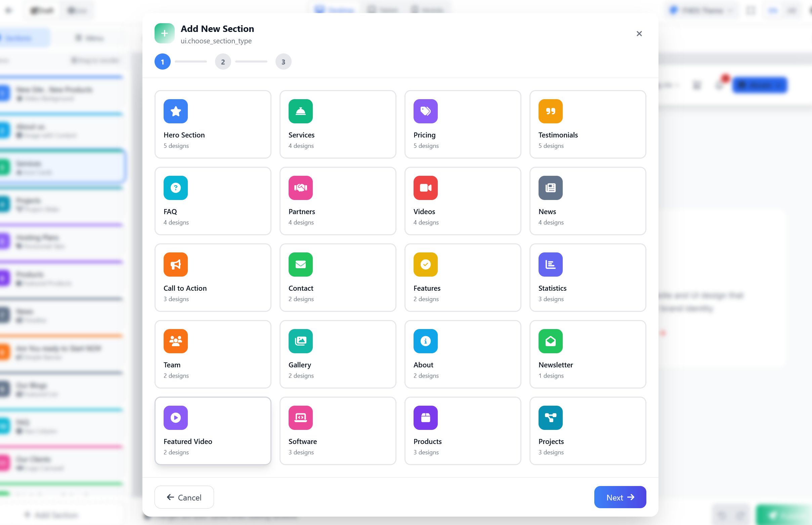This screenshot has width=812, height=525.
Task: Click the Cancel button
Action: pos(184,497)
